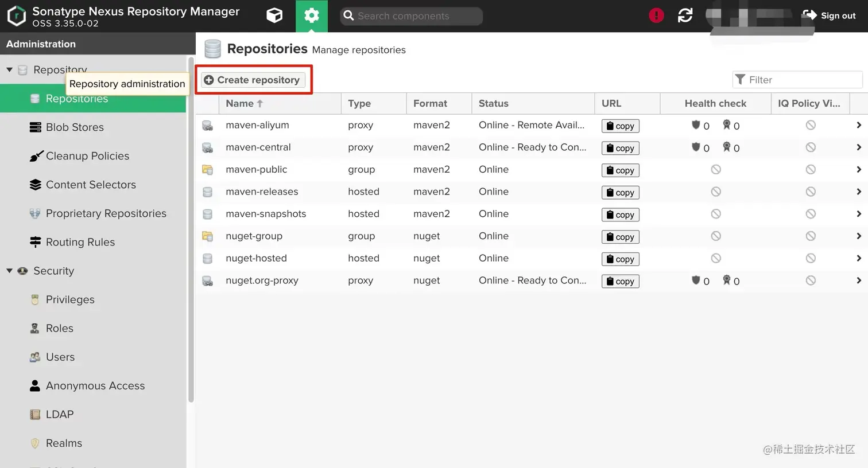Screen dimensions: 868x468
Task: Click the nuget-hosted repository icon
Action: (x=207, y=259)
